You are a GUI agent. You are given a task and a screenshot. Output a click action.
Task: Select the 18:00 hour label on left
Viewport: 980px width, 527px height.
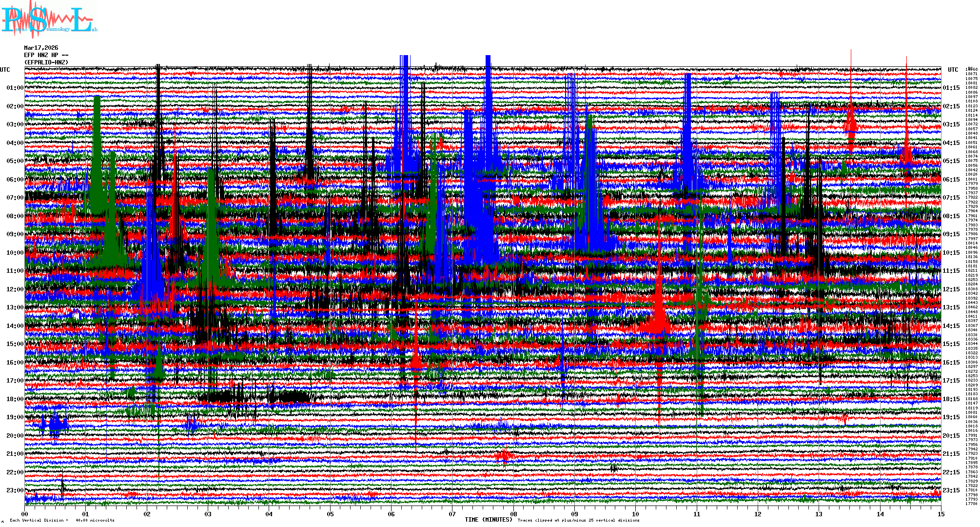coord(15,399)
